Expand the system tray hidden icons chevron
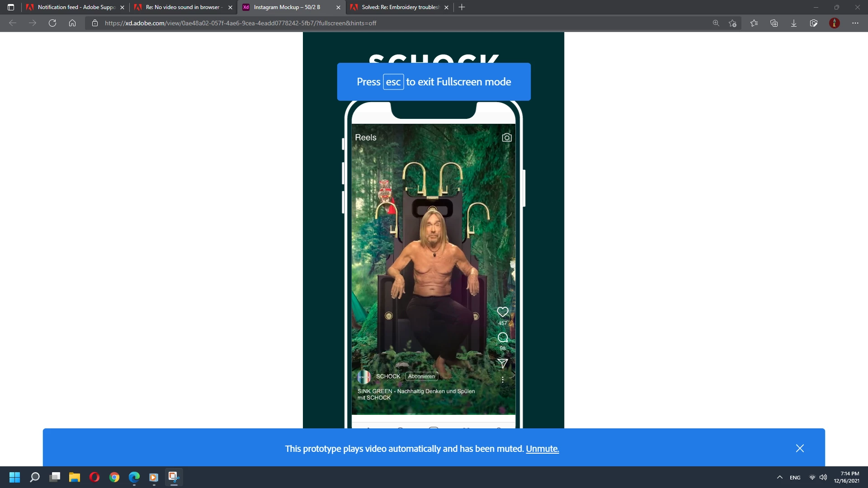Screen dimensions: 868x488 pos(779,477)
